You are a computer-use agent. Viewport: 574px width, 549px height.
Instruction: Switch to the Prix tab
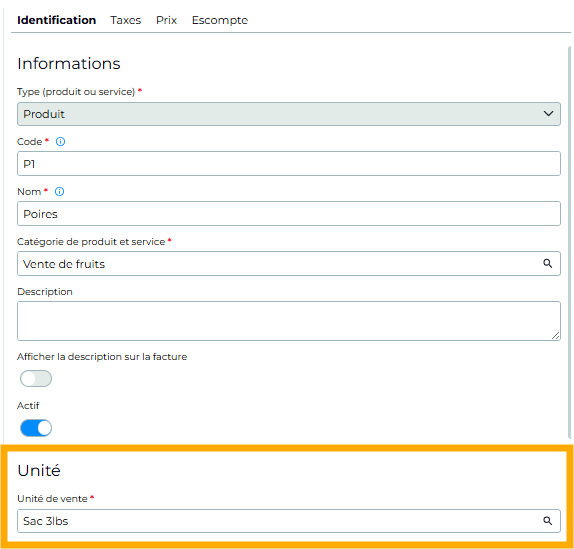(167, 20)
